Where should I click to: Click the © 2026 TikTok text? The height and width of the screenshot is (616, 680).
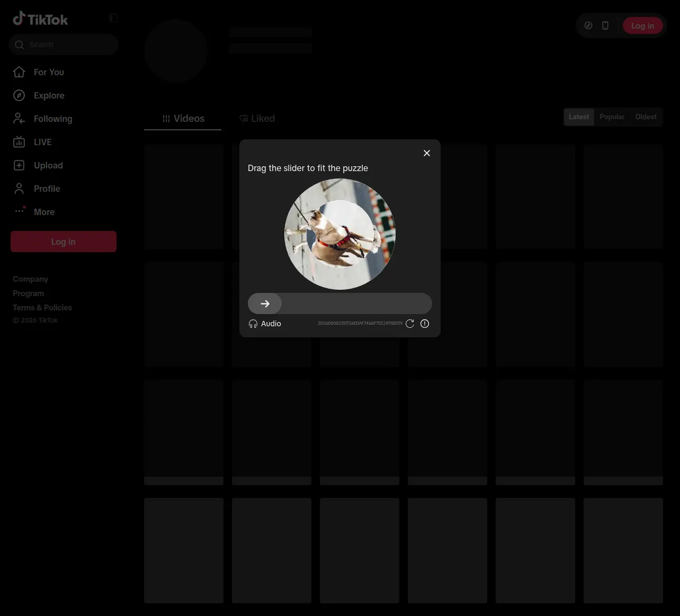(35, 320)
